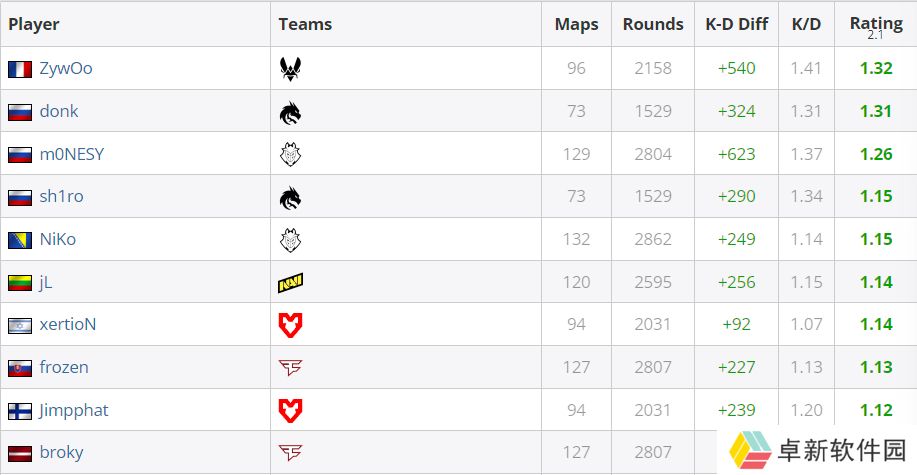Screen dimensions: 917x475
Task: Select the NAVI logo in jL's row
Action: 290,283
